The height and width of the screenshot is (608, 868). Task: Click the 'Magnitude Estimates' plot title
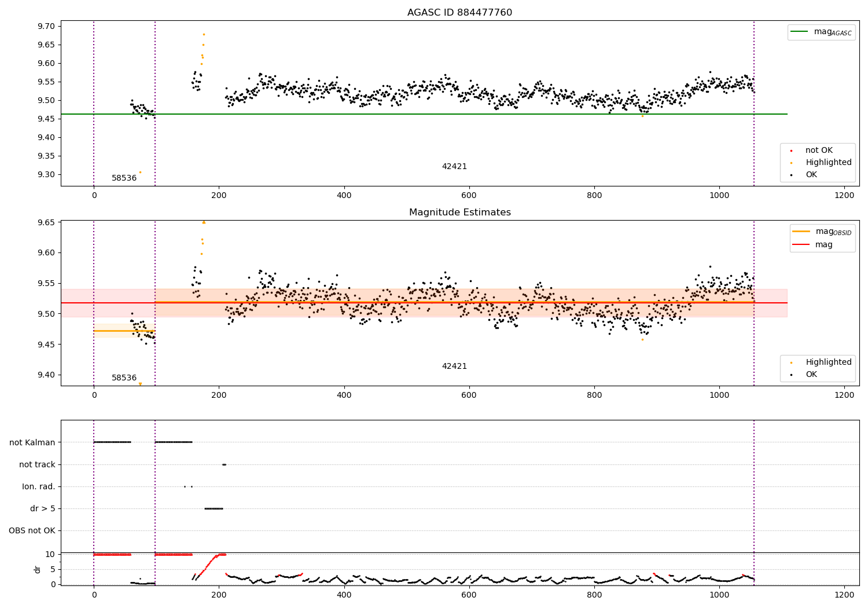point(459,213)
